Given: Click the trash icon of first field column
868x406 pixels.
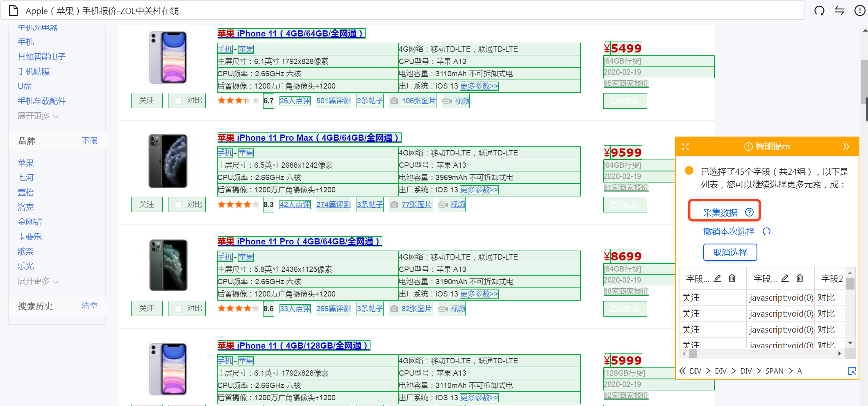Looking at the screenshot, I should pos(732,278).
